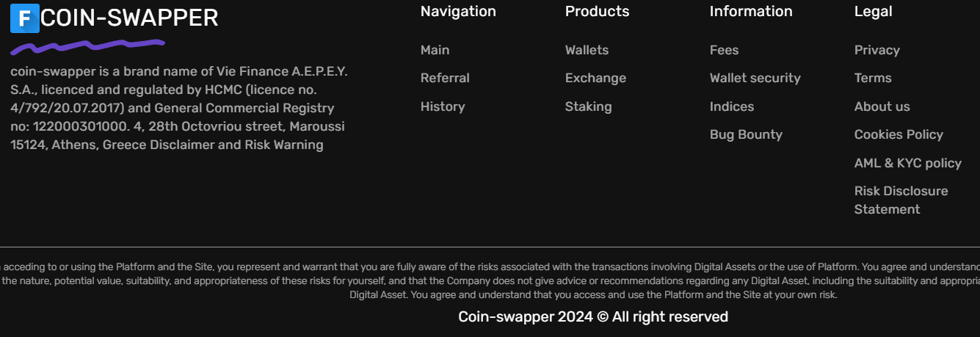Viewport: 980px width, 337px height.
Task: Go to the Indices page
Action: point(731,106)
